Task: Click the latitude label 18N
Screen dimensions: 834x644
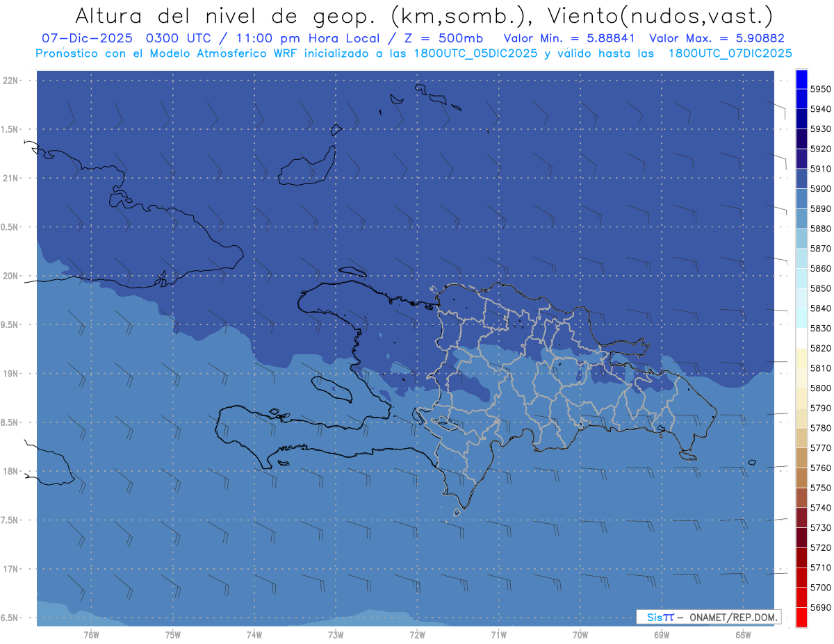Action: click(x=10, y=471)
